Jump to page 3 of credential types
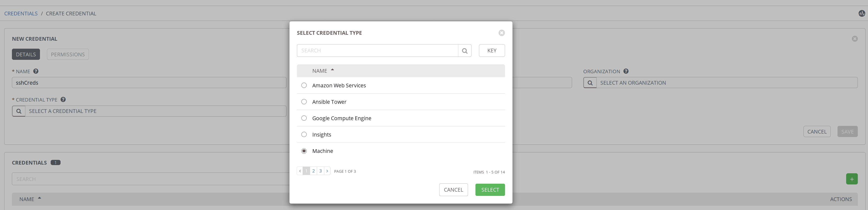The width and height of the screenshot is (868, 210). tap(320, 171)
